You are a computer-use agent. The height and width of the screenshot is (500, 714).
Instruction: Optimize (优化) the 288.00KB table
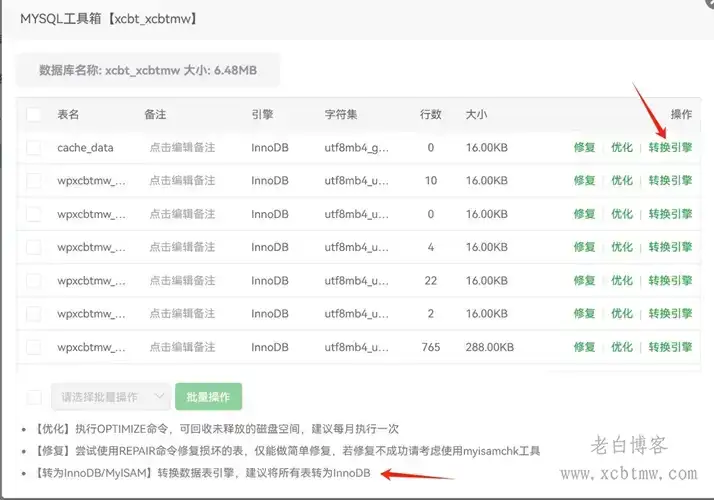(622, 347)
